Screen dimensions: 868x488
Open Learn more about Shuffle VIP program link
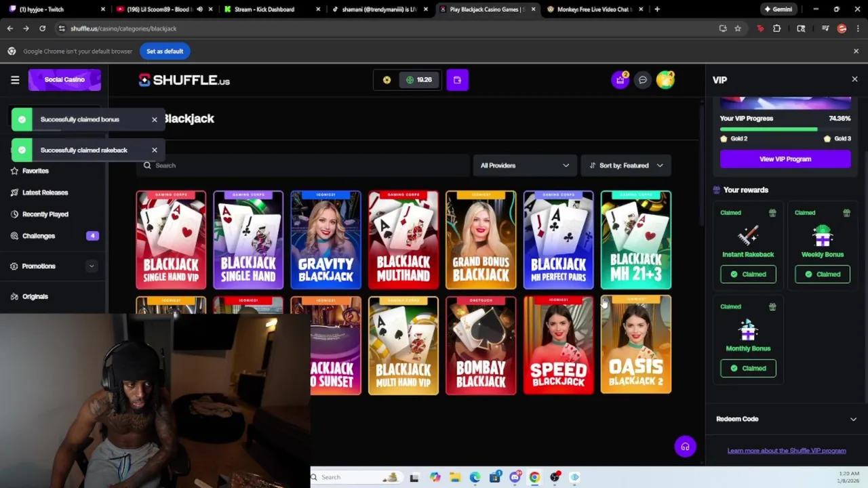787,451
